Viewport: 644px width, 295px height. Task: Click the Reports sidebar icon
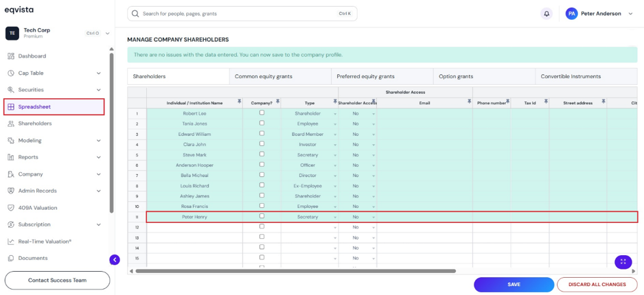(x=11, y=157)
